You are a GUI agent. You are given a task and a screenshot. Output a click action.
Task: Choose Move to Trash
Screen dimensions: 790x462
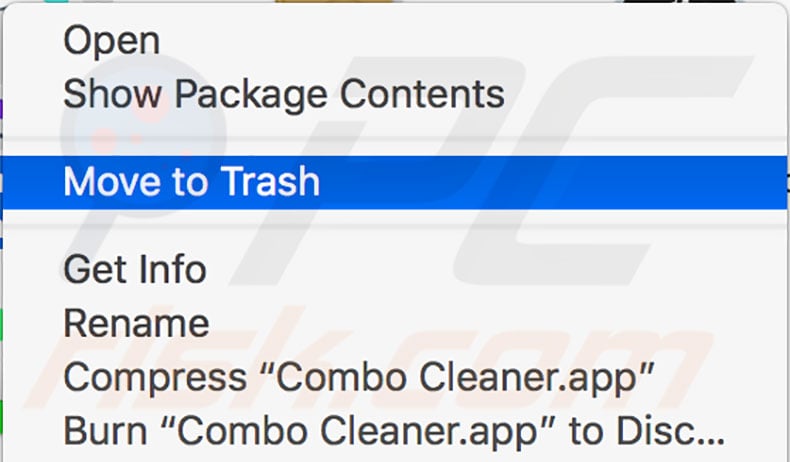pos(191,182)
